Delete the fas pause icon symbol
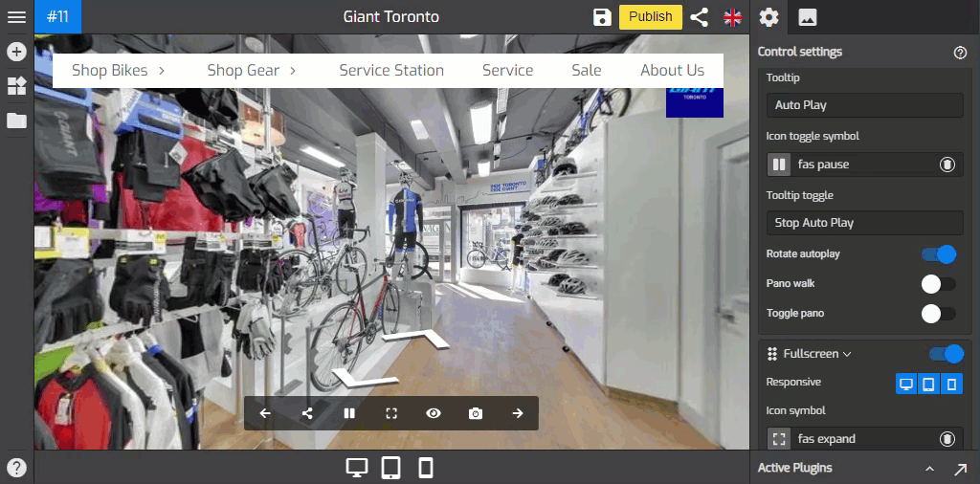 click(x=947, y=165)
